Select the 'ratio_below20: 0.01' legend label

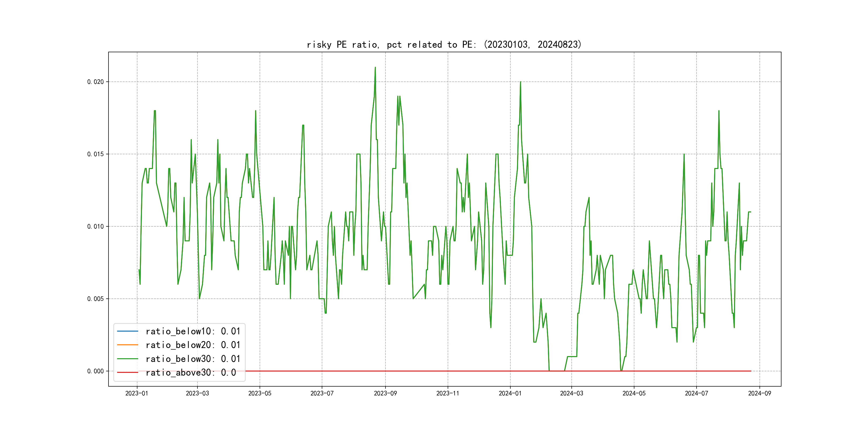193,345
